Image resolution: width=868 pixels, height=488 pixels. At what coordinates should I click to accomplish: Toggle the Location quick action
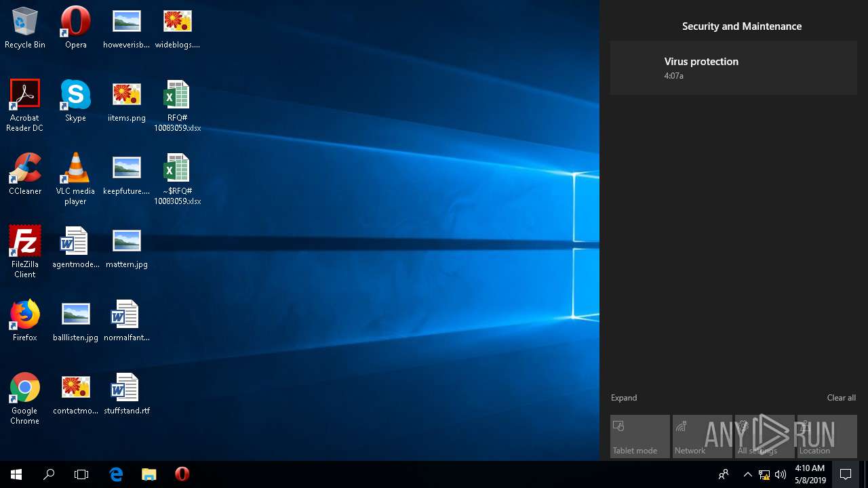point(827,436)
